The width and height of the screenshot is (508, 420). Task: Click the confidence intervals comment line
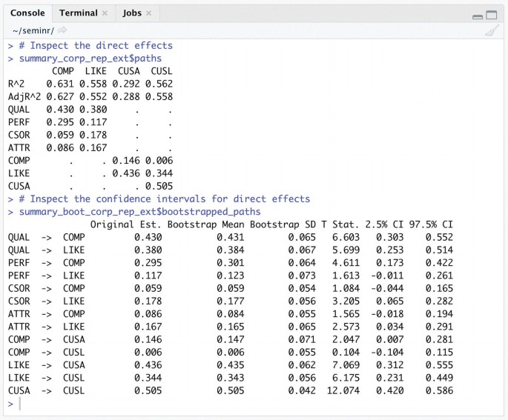[x=164, y=199]
